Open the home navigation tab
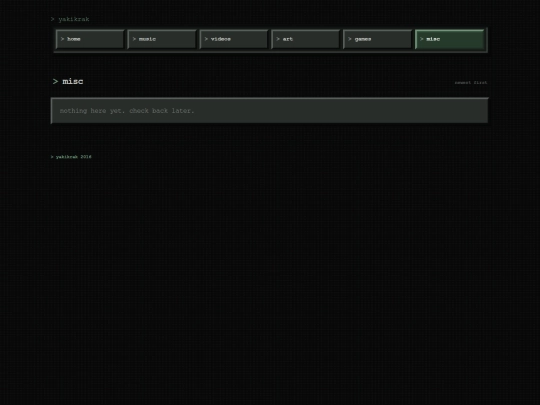 [90, 39]
